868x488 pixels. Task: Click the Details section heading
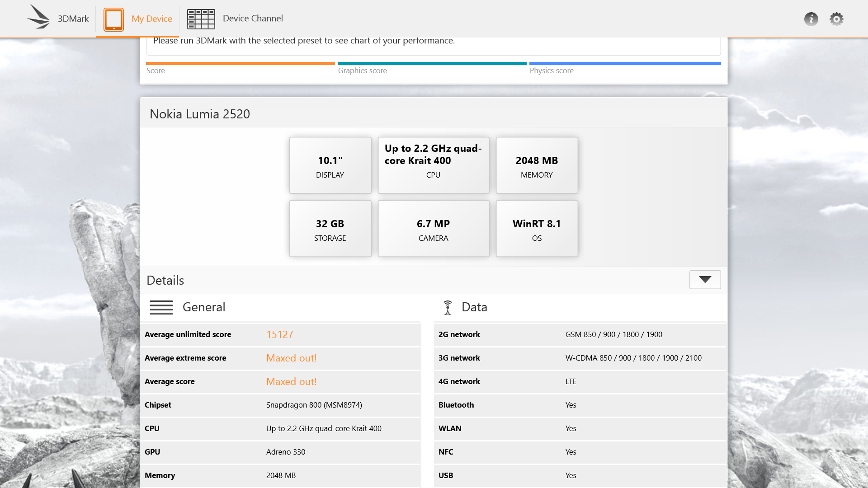(165, 280)
